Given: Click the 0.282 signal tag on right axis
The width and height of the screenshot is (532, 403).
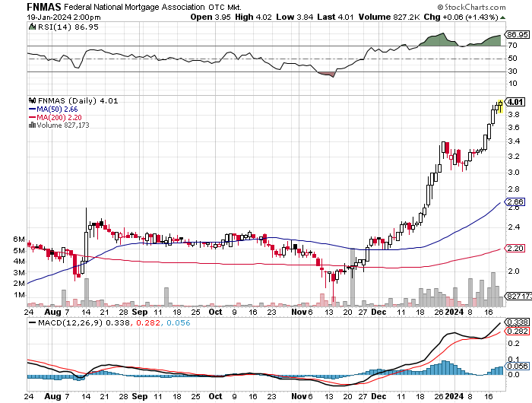Looking at the screenshot, I should point(517,332).
